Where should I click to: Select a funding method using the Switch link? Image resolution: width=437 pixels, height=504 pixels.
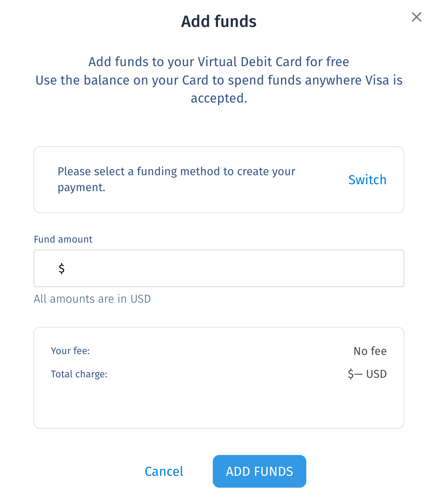[367, 180]
